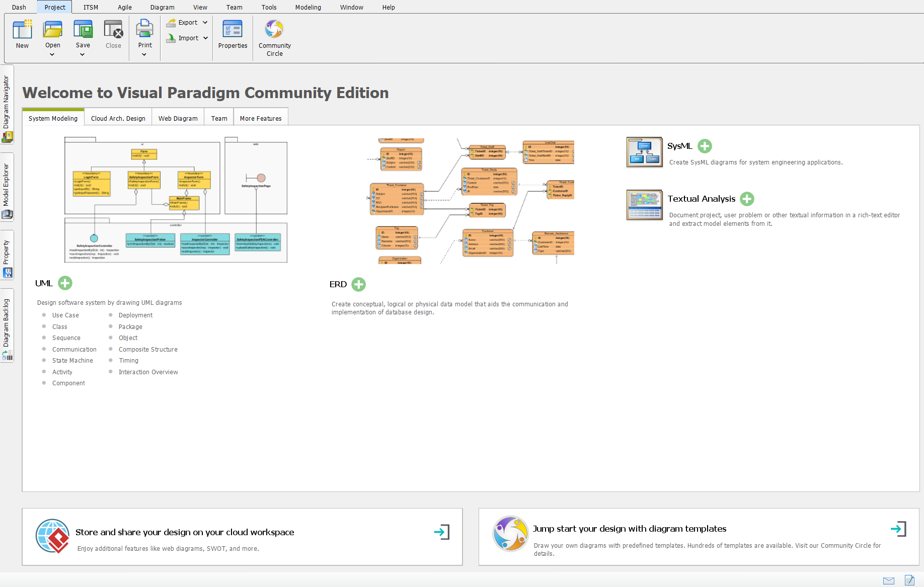
Task: Select Deployment diagram link
Action: pos(135,315)
